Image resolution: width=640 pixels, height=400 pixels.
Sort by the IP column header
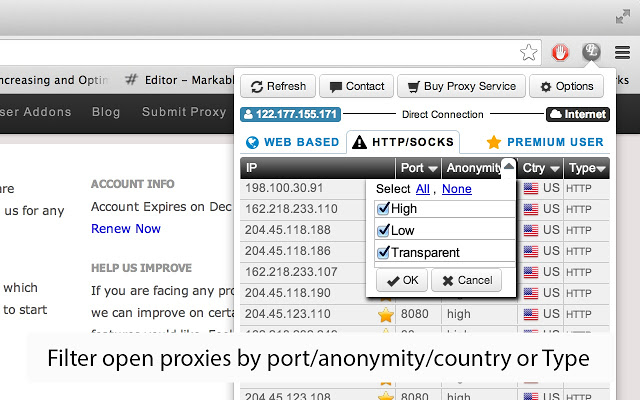point(318,168)
